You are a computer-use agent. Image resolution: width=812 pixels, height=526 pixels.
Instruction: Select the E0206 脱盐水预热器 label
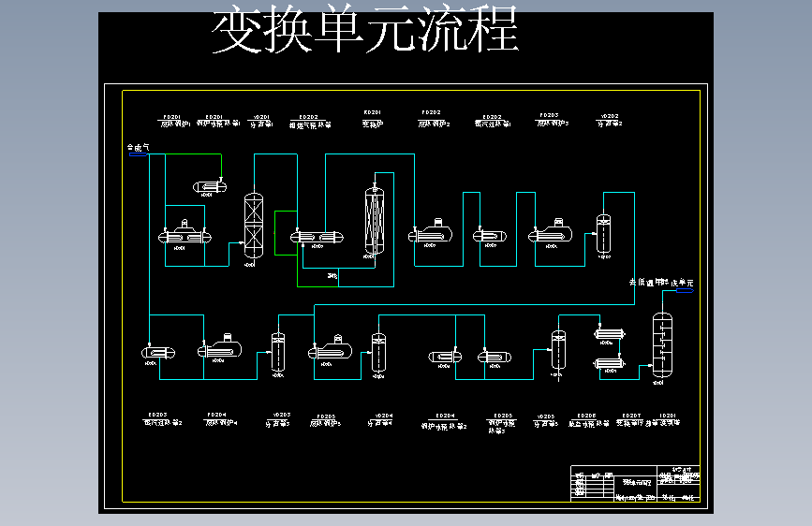coord(588,420)
